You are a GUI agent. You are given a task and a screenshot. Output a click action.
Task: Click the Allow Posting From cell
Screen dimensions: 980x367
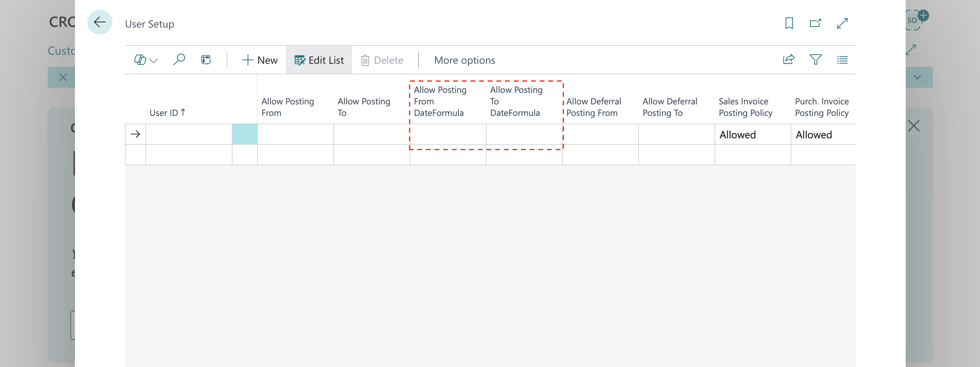pos(295,134)
